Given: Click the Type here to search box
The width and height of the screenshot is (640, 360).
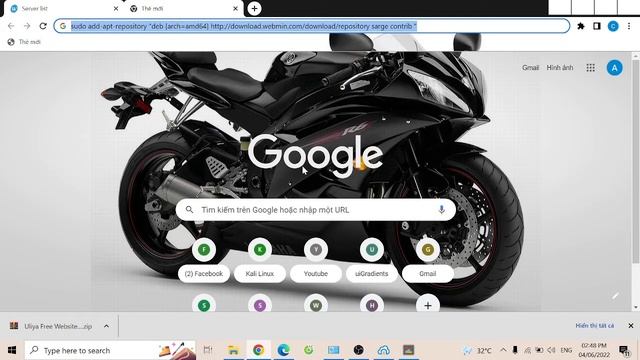Looking at the screenshot, I should click(x=110, y=350).
